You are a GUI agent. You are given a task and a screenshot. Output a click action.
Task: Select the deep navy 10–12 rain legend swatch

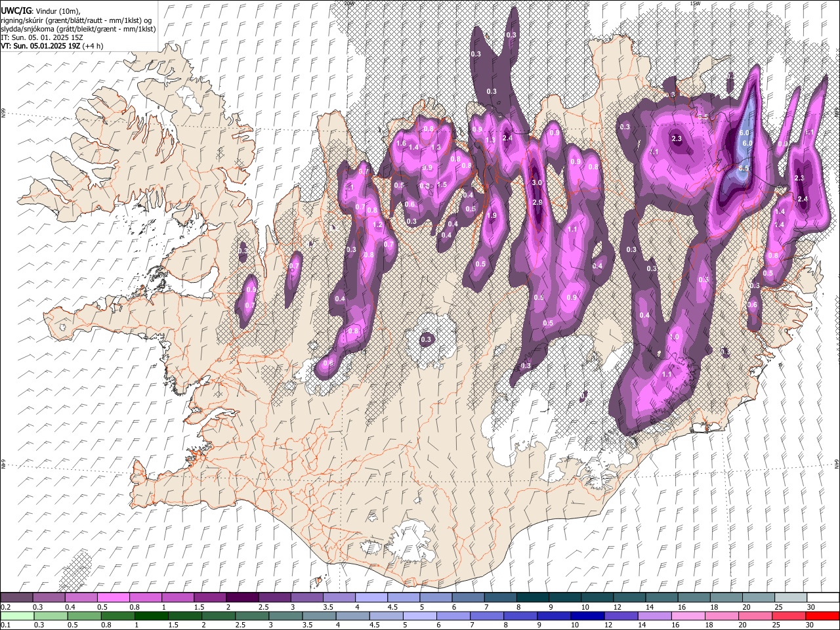tap(588, 616)
